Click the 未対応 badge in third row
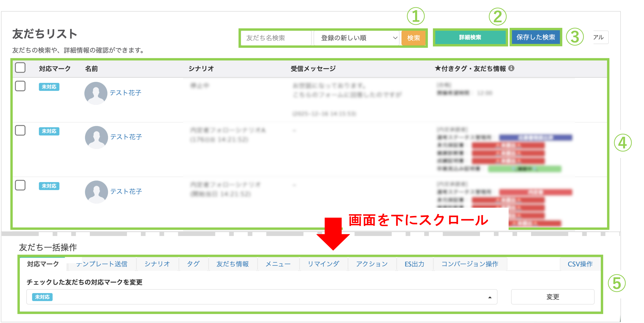Screen dimensions: 644x323 49,186
